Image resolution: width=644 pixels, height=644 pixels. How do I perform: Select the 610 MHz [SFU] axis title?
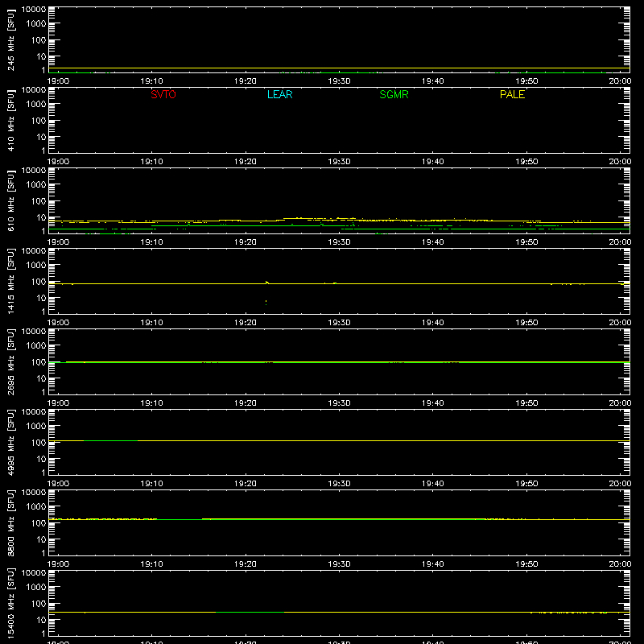(x=10, y=201)
